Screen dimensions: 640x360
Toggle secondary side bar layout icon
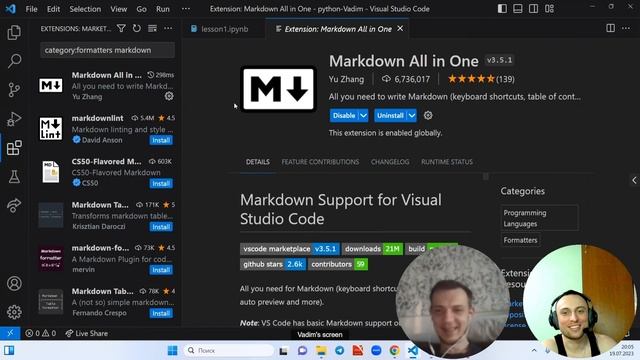533,9
